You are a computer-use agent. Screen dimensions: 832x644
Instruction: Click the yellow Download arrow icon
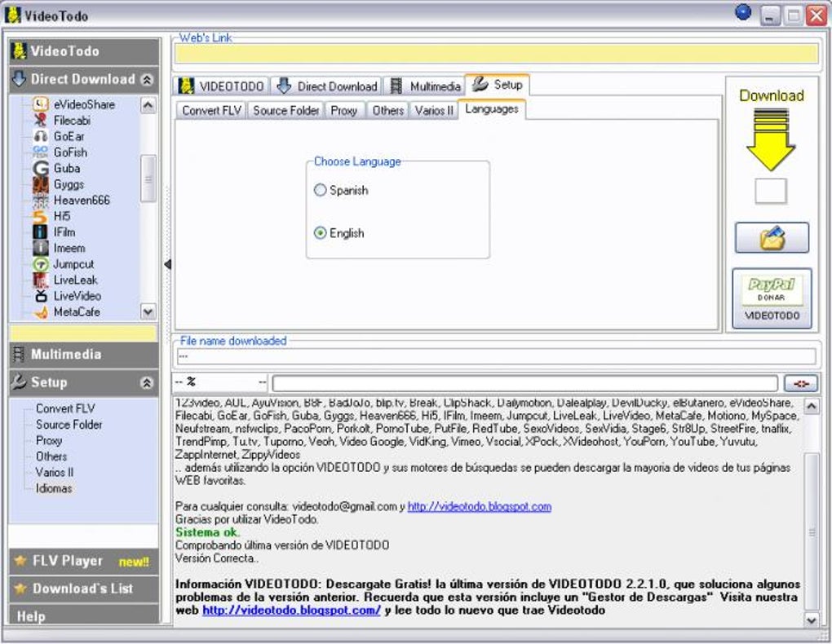[771, 139]
